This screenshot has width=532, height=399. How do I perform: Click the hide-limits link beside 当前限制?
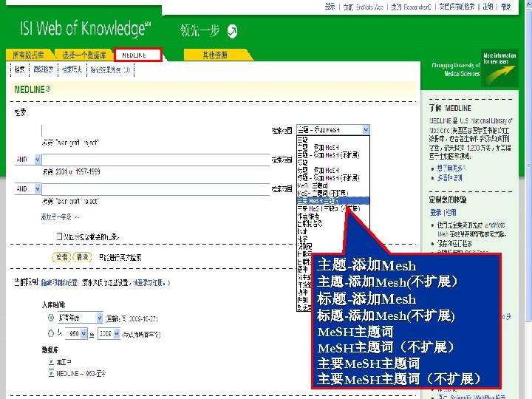59,282
